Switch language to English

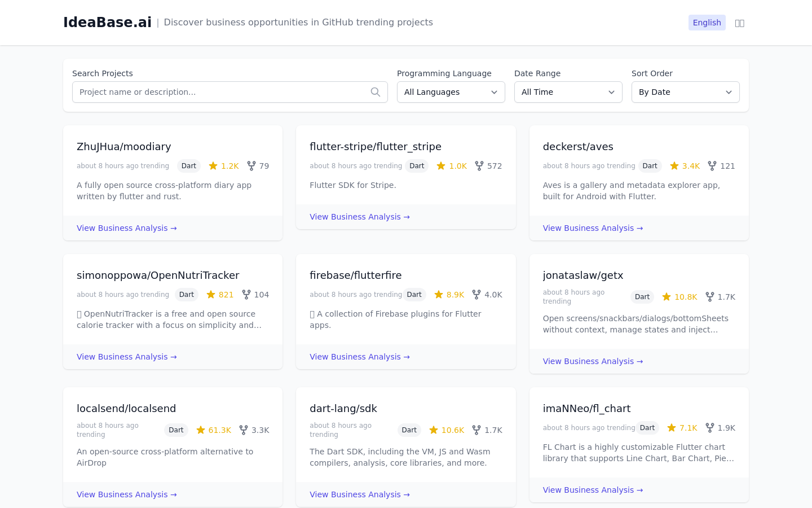click(707, 23)
